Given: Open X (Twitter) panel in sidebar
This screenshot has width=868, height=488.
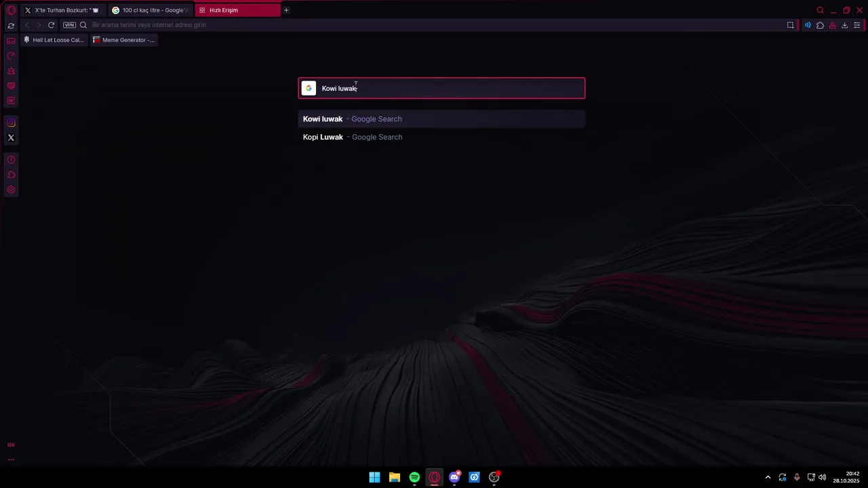Looking at the screenshot, I should (x=11, y=138).
